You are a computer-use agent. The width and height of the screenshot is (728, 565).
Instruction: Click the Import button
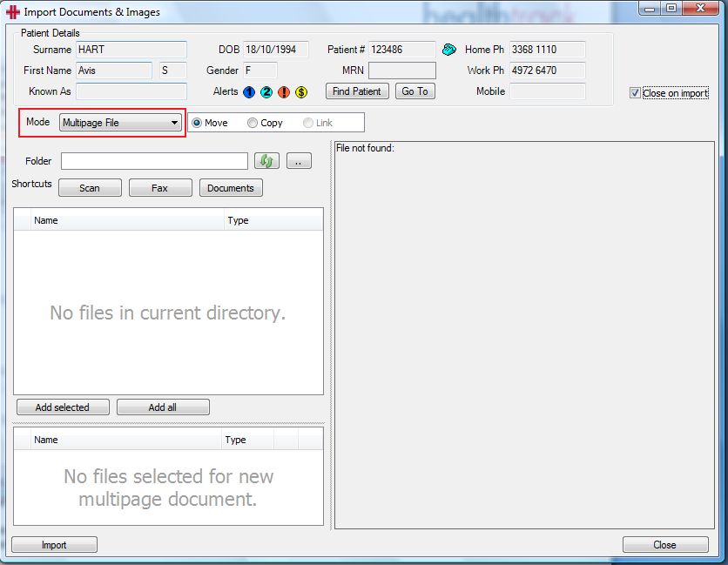[x=54, y=545]
